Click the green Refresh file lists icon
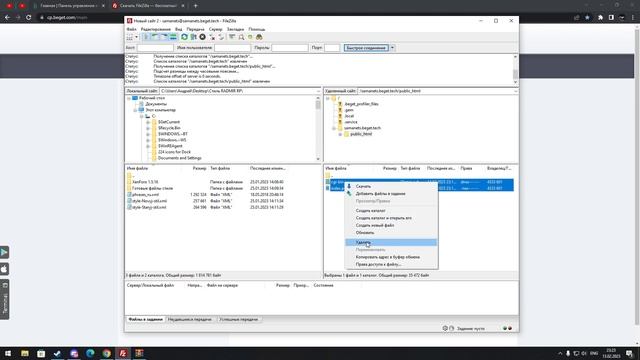This screenshot has width=640, height=360. 184,37
